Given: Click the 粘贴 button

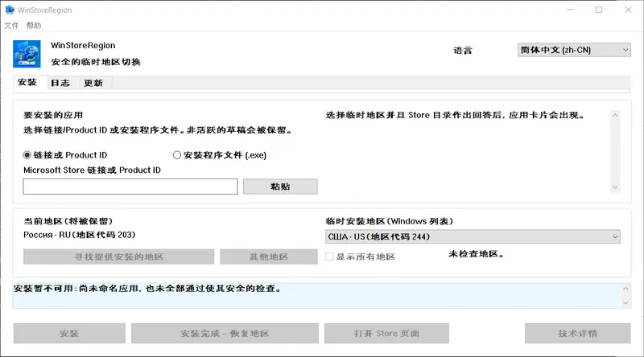Looking at the screenshot, I should 280,187.
